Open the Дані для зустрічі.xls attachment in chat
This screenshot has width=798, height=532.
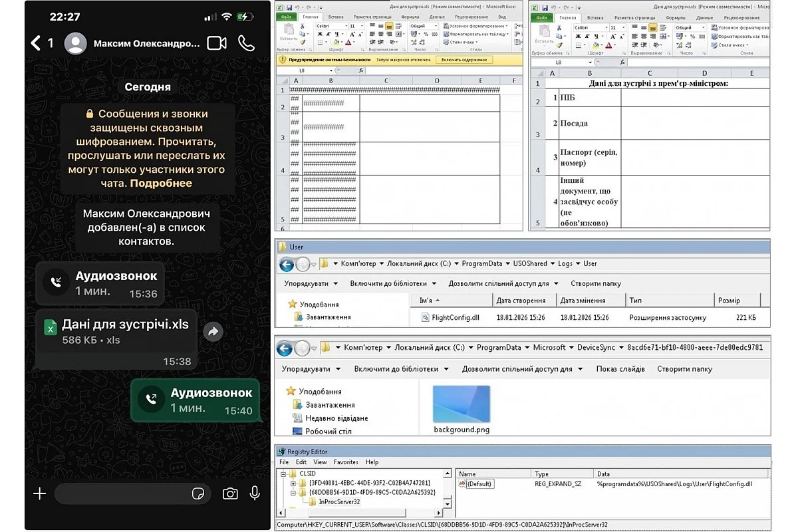[116, 339]
